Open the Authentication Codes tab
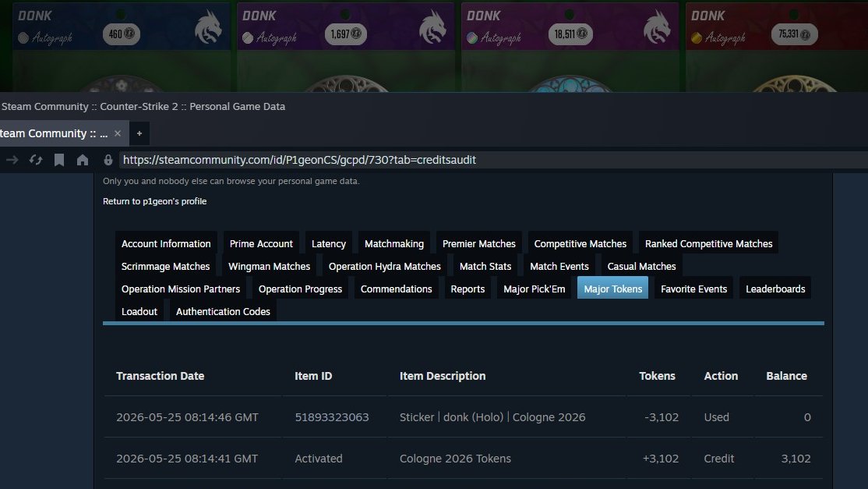The image size is (868, 489). pos(223,312)
